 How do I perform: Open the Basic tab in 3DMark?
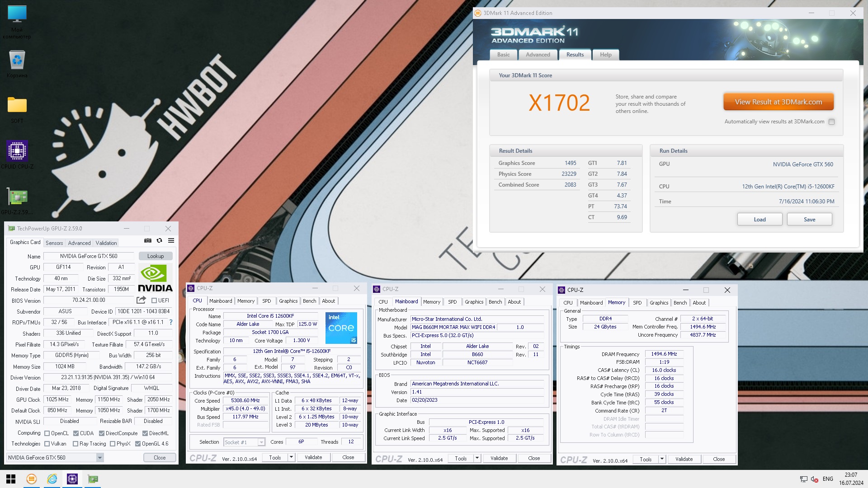(503, 55)
